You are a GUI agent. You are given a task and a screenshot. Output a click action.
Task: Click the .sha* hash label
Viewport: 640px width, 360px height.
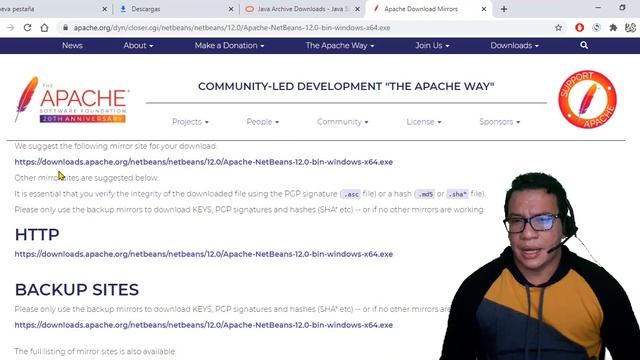pyautogui.click(x=457, y=194)
